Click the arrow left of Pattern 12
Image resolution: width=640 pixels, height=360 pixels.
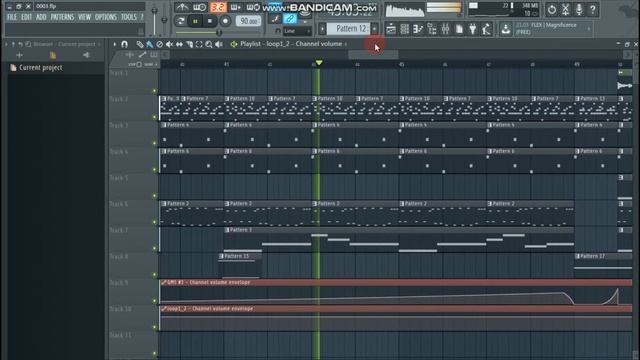click(322, 29)
